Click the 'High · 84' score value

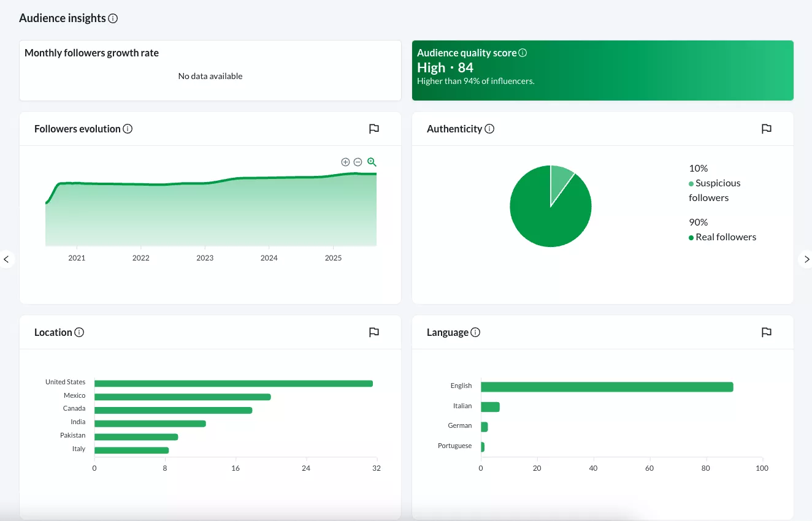coord(445,67)
